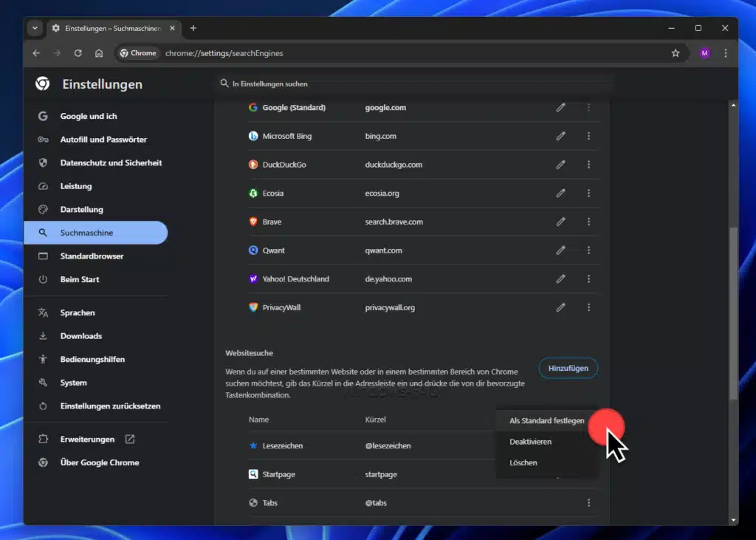Click the Lesezeichen row name
The height and width of the screenshot is (540, 756).
(283, 446)
